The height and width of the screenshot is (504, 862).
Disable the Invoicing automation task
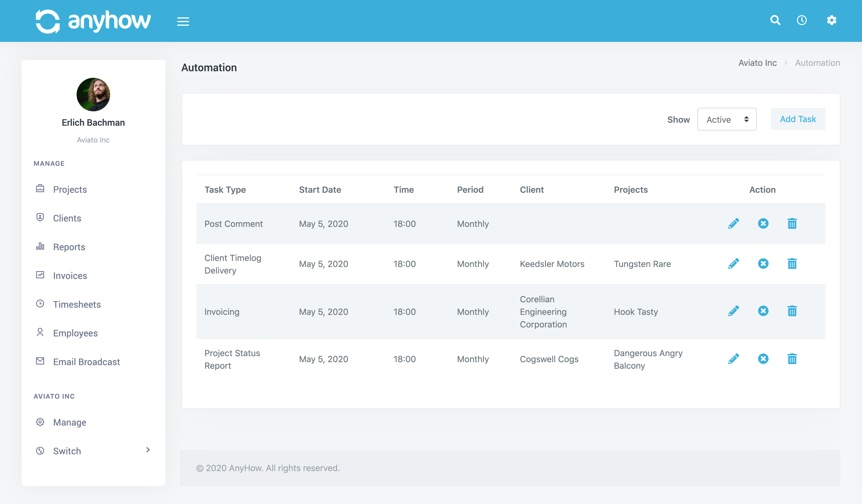tap(763, 311)
